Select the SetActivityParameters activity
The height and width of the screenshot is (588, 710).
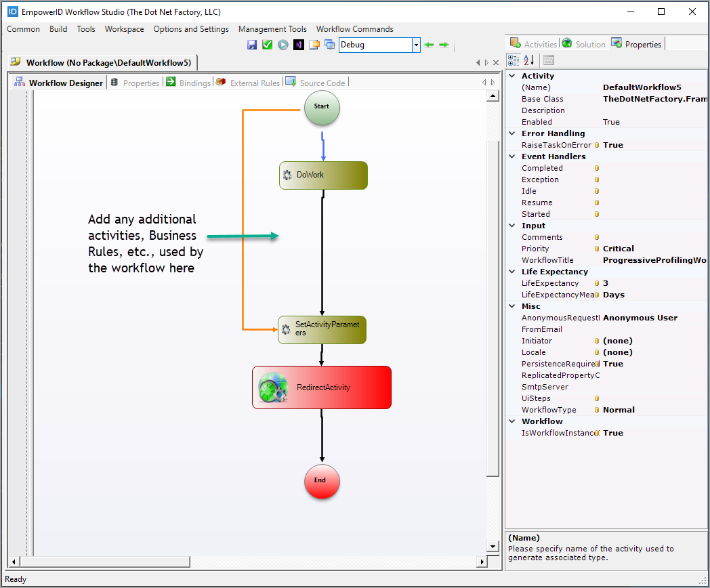pyautogui.click(x=322, y=330)
